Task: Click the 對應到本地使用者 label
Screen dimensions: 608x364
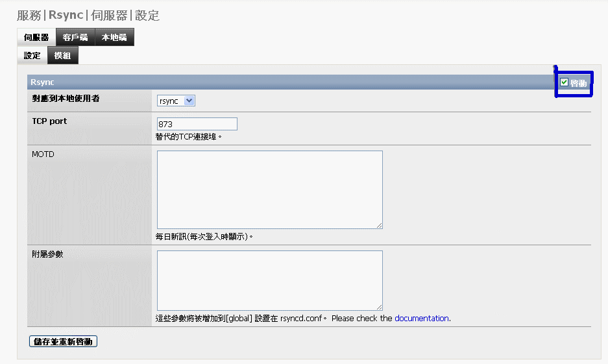Action: [66, 99]
